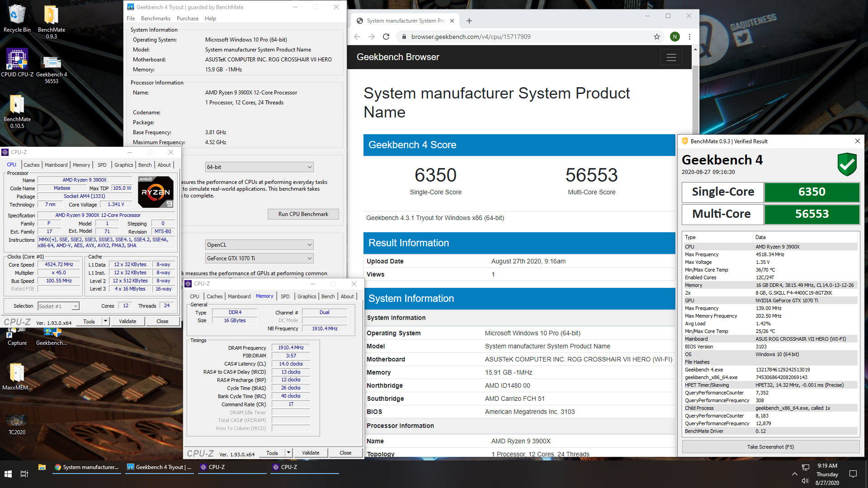Click the Chrome back arrow

(357, 37)
